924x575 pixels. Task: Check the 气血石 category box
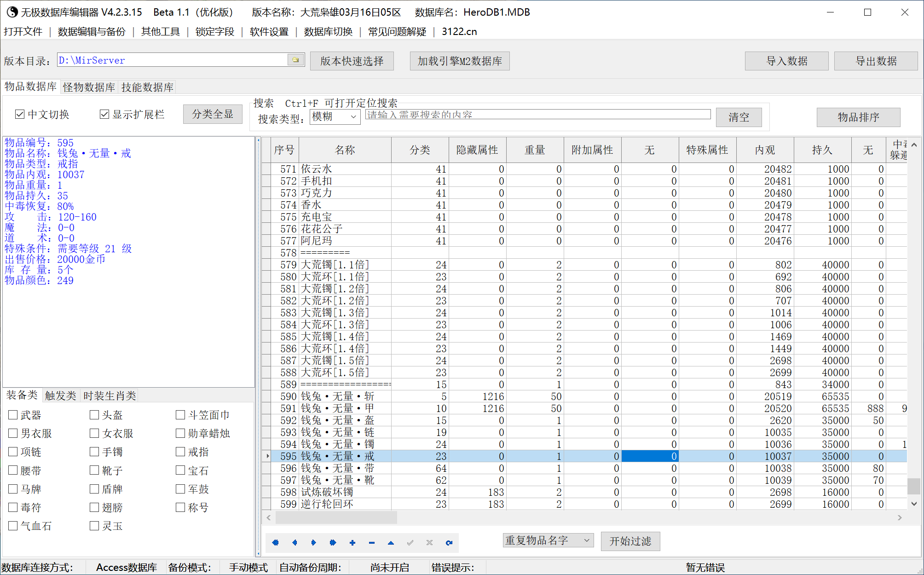click(x=13, y=526)
